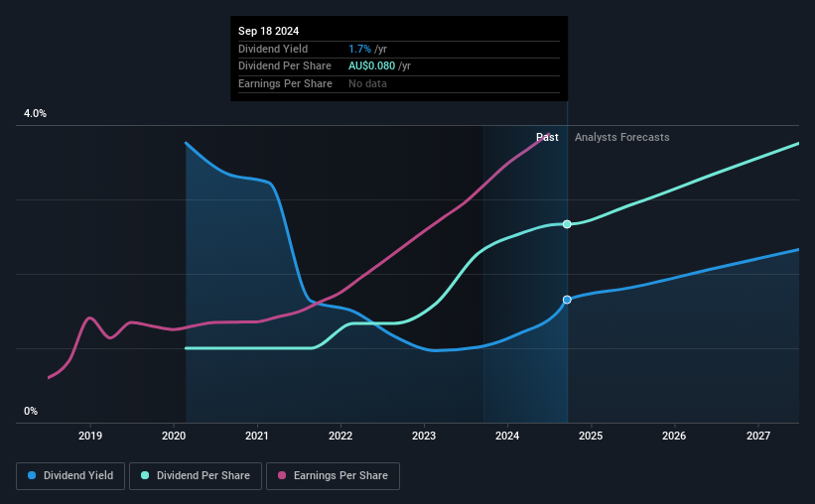
Task: Click the Analysts Forecasts label
Action: [x=622, y=137]
